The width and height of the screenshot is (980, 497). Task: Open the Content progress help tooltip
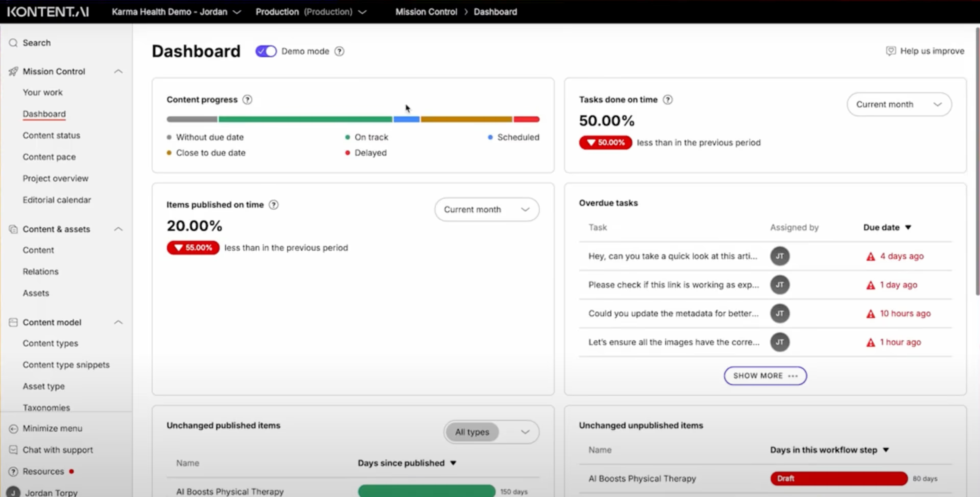247,99
